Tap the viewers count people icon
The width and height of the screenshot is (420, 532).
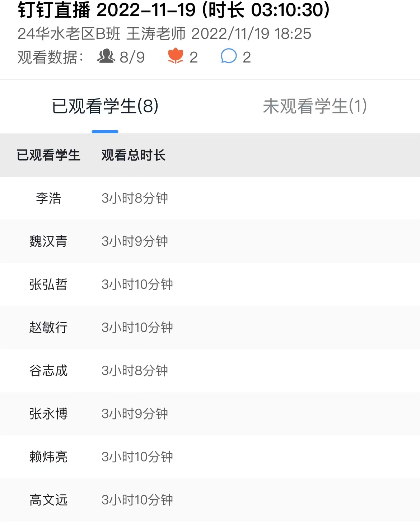pos(106,56)
